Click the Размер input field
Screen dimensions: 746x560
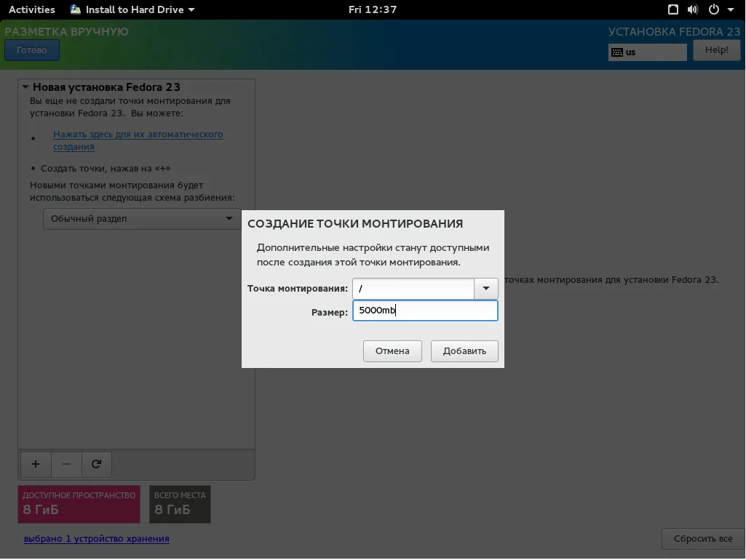point(425,311)
